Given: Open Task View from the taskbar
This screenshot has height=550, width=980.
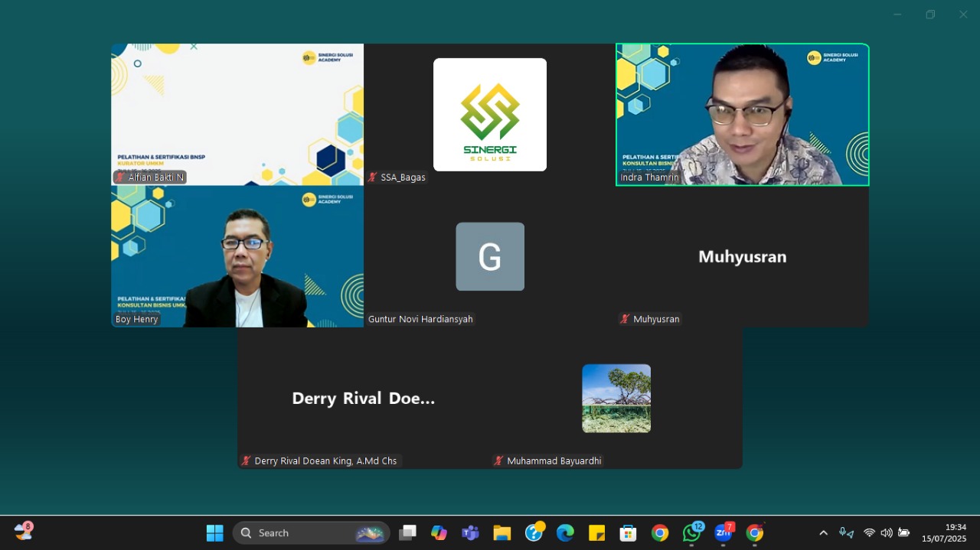Looking at the screenshot, I should coord(407,533).
